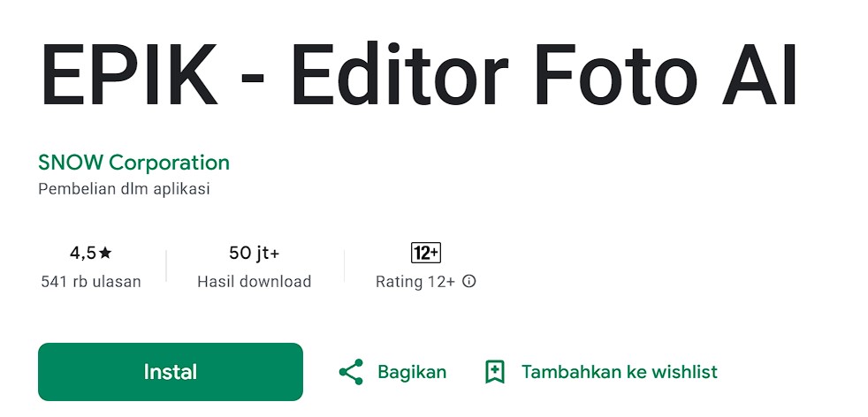Open the SNOW Corporation developer link
Image resolution: width=868 pixels, height=417 pixels.
coord(133,163)
